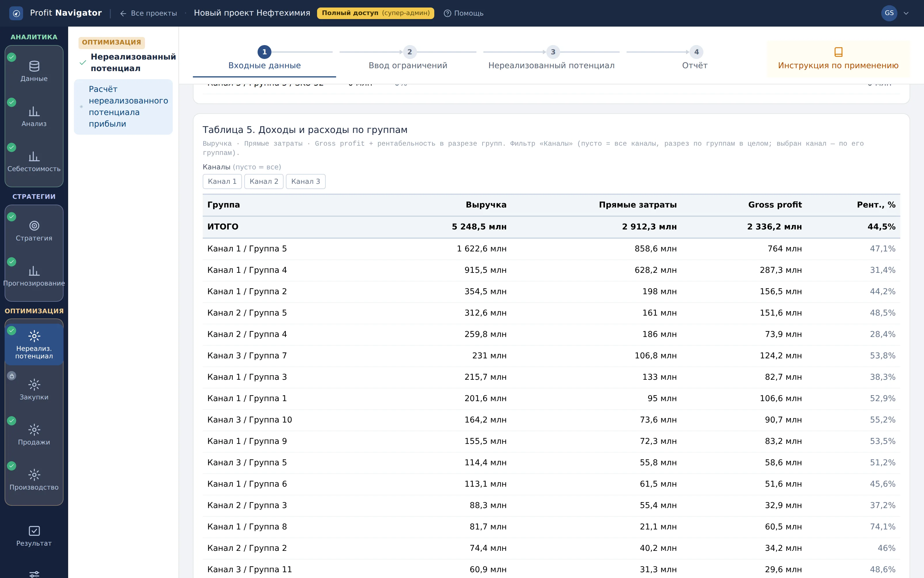Viewport: 924px width, 578px height.
Task: Open the Продажи sidebar section
Action: point(34,435)
